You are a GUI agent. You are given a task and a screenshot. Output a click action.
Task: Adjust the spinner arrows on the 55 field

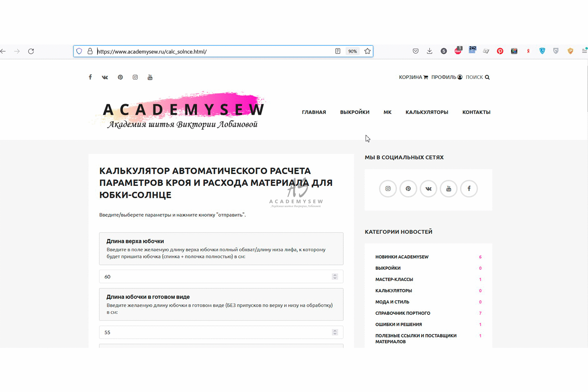335,332
